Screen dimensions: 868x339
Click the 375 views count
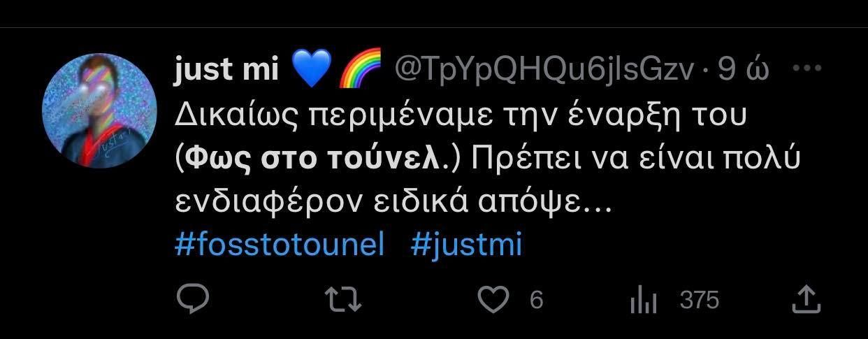(x=699, y=301)
